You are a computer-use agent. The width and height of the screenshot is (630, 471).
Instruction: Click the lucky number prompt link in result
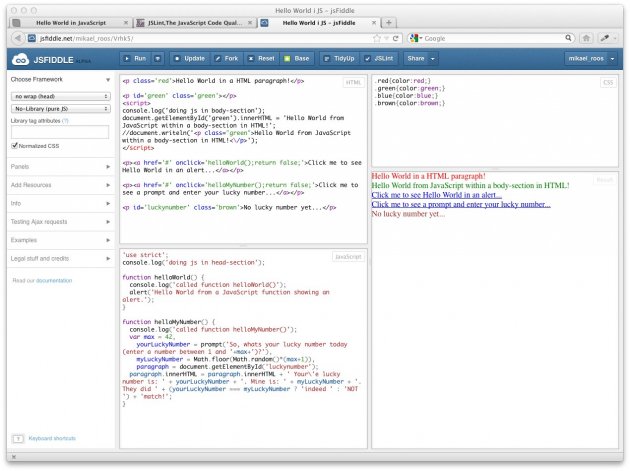pos(461,204)
